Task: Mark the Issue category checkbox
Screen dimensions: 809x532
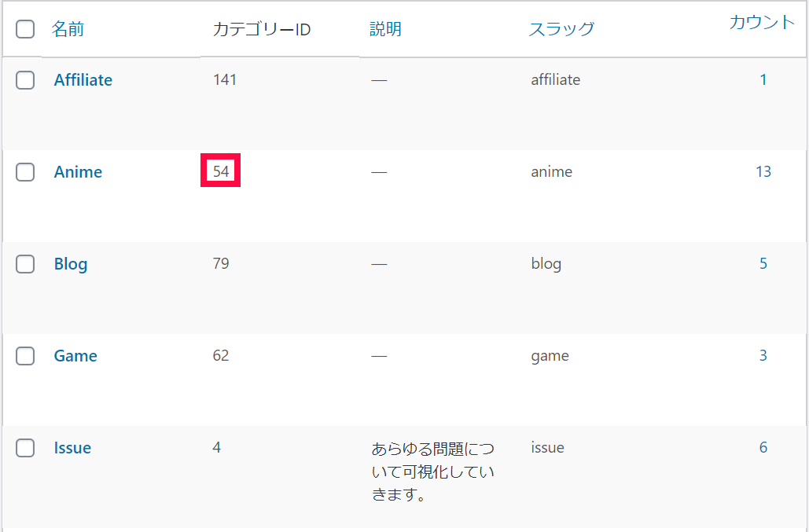Action: [x=25, y=448]
